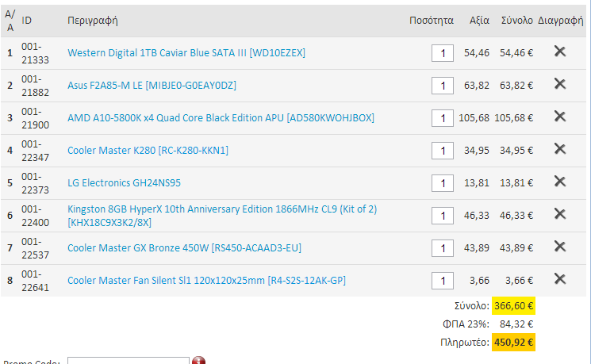
Task: Click quantity field for AMD A10-5800K
Action: point(443,118)
